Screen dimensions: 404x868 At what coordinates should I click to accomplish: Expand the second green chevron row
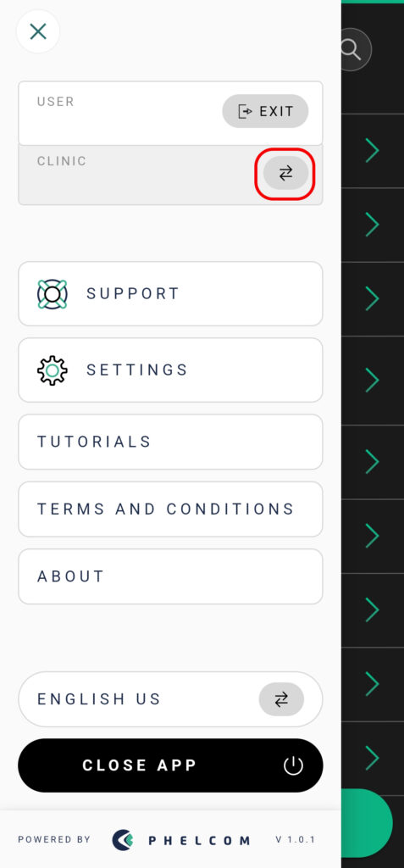click(x=373, y=225)
